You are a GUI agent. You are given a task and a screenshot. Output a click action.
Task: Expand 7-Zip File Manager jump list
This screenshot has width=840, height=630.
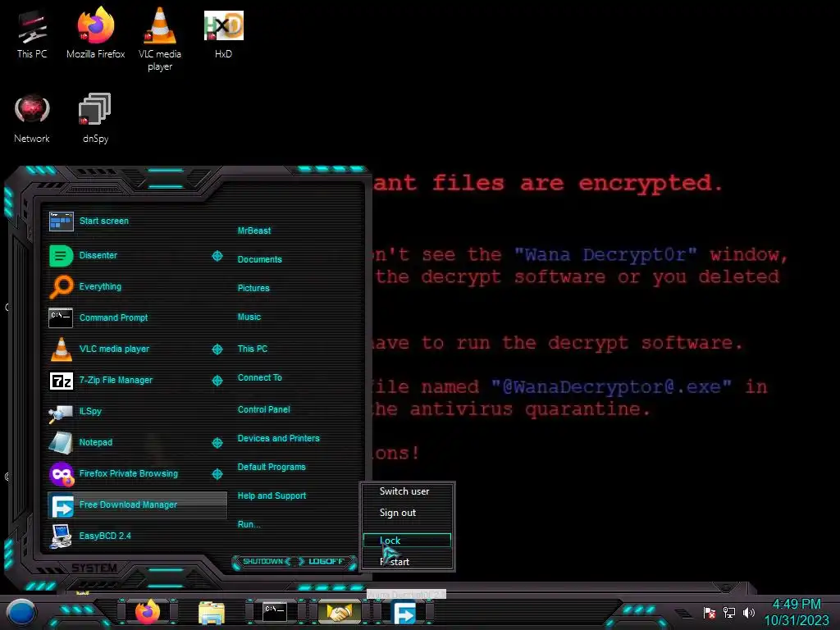click(x=217, y=381)
